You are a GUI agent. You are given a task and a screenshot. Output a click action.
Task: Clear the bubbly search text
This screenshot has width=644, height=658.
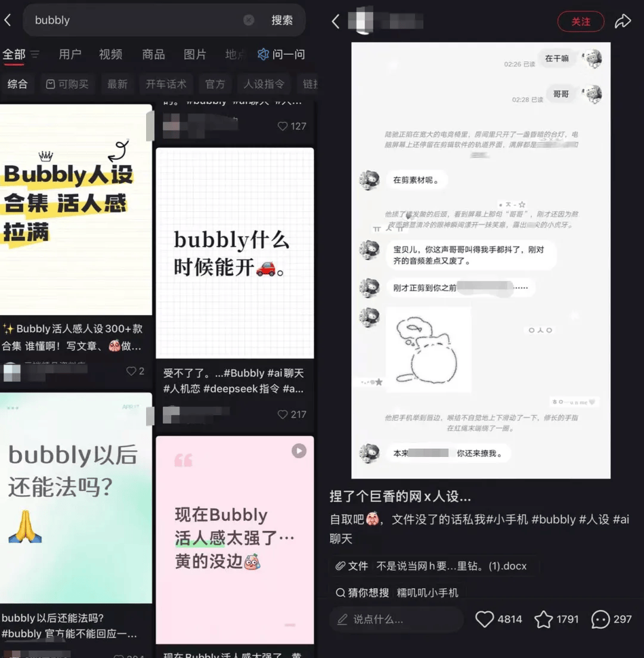tap(249, 20)
